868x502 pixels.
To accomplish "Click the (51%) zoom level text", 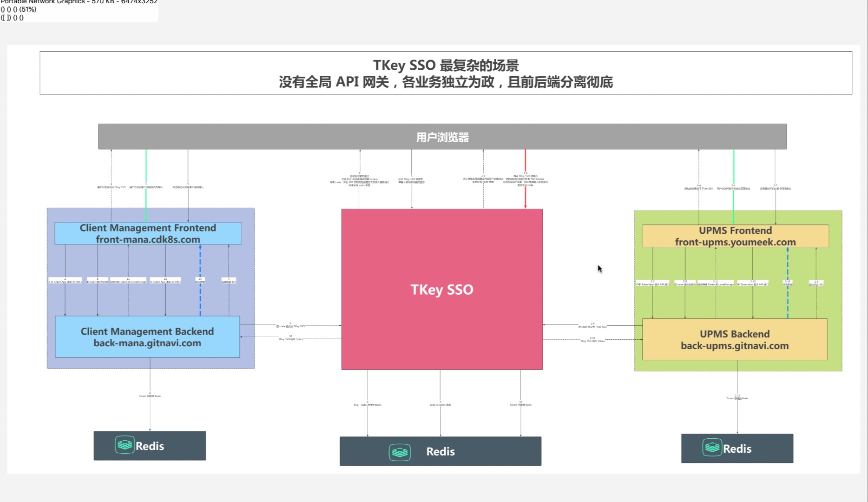I will (27, 9).
